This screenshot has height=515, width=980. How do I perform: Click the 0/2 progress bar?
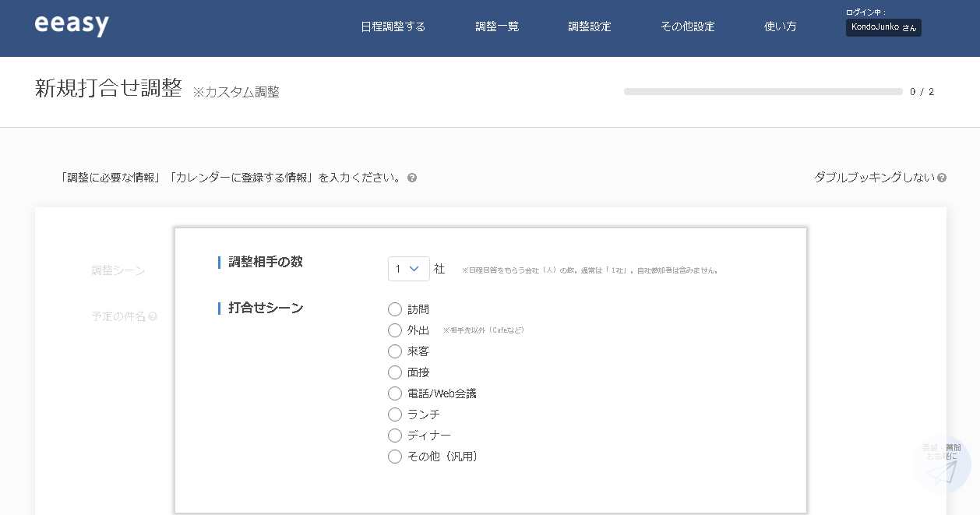pos(762,91)
